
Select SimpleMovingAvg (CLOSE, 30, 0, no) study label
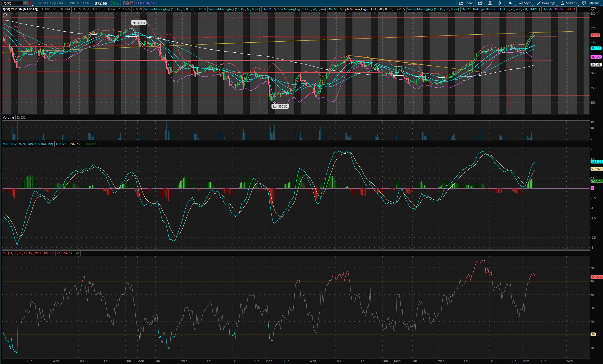click(433, 9)
